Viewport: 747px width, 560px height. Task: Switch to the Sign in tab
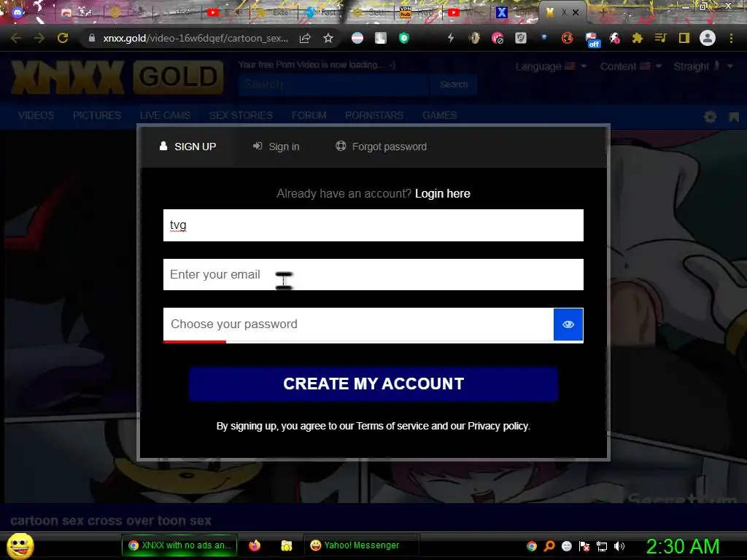276,147
